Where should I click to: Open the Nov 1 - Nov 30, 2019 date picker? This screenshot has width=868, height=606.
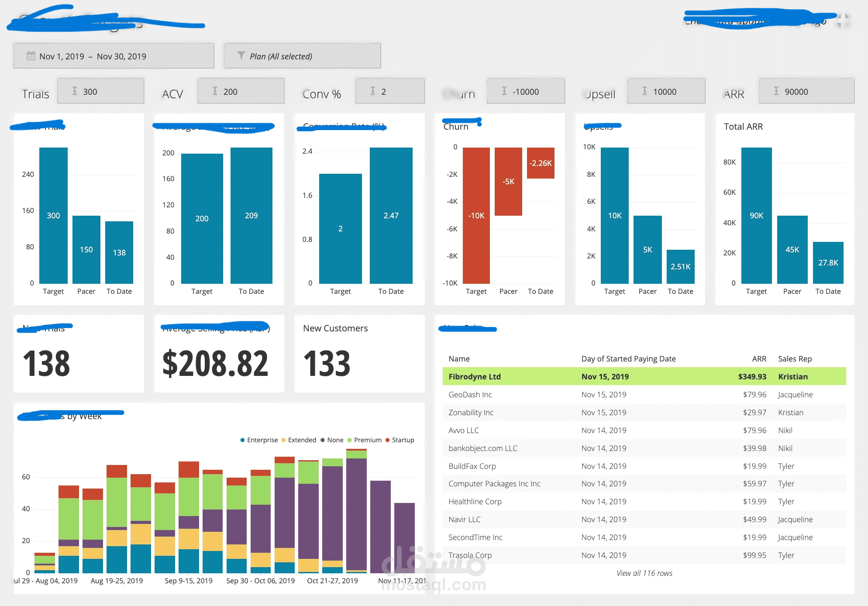point(114,56)
